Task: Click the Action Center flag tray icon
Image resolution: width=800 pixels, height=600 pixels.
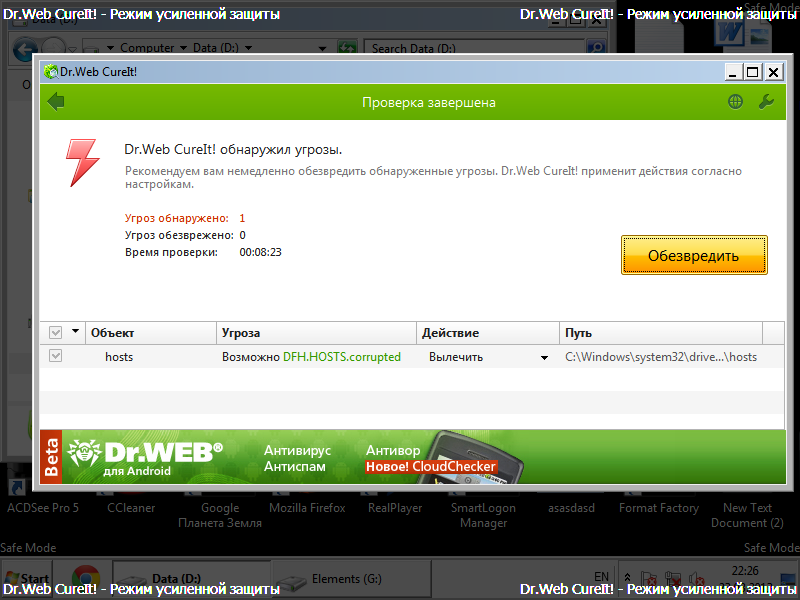Action: (x=648, y=579)
